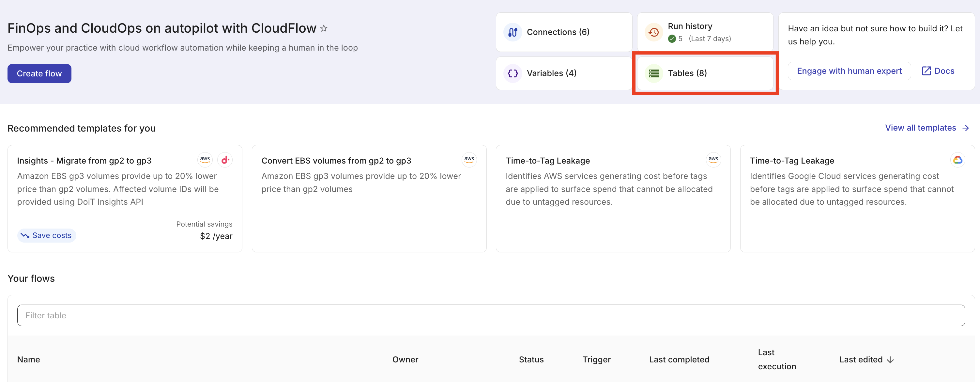Click the Create flow button
This screenshot has width=980, height=382.
click(39, 73)
